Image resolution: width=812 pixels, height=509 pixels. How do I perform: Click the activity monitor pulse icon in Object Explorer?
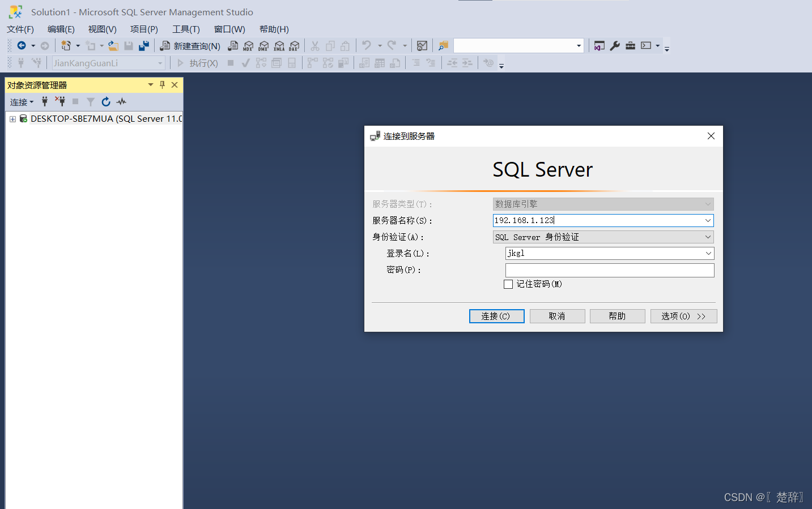click(x=121, y=102)
